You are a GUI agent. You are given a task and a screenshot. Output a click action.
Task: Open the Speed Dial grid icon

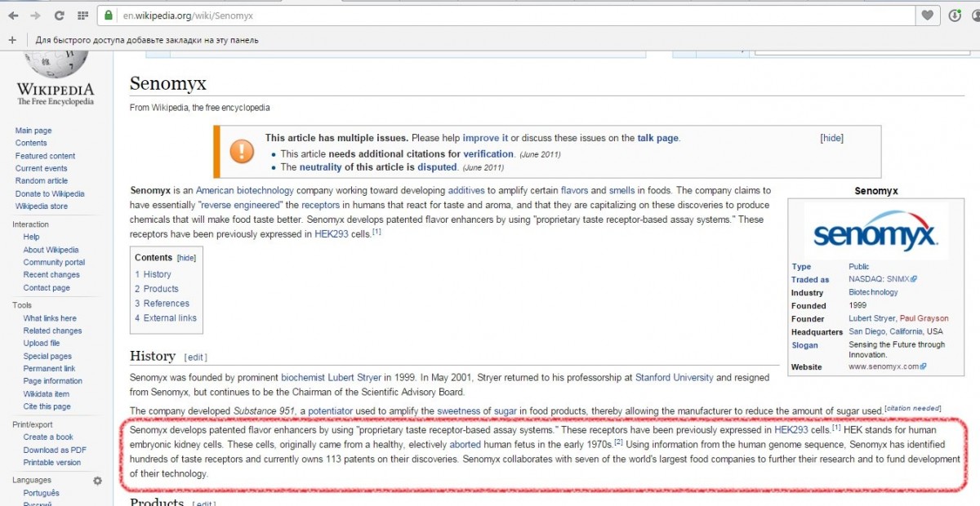point(82,16)
